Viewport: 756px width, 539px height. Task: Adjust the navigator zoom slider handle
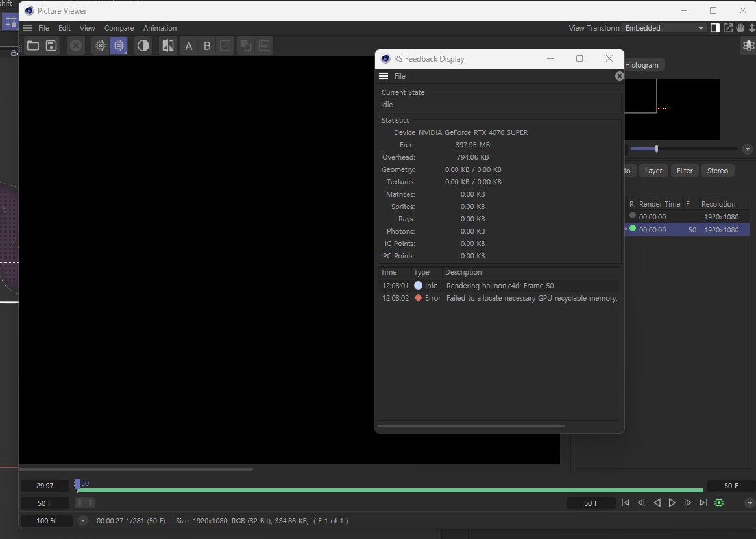[657, 149]
